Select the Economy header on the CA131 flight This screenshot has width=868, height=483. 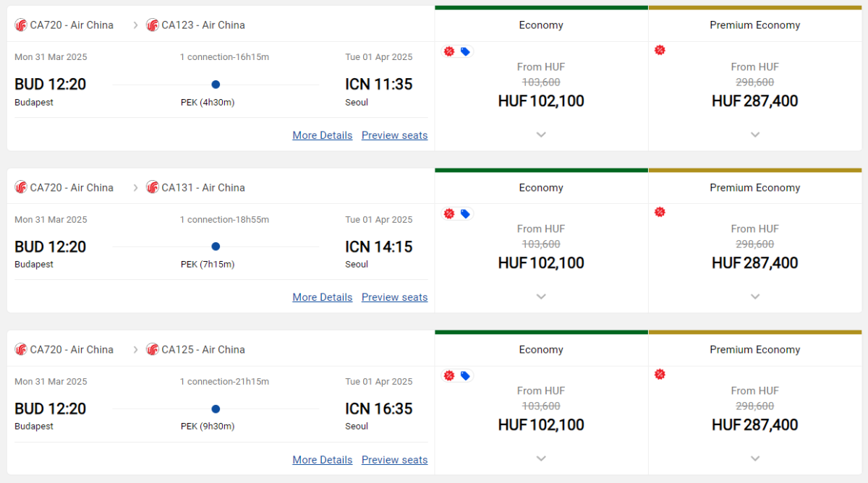(x=541, y=187)
